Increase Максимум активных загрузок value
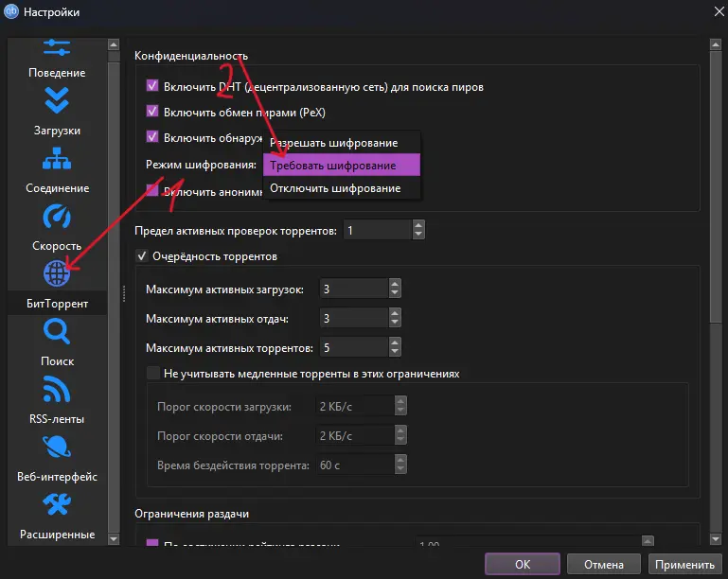Screen dimensions: 728x579 [395, 284]
